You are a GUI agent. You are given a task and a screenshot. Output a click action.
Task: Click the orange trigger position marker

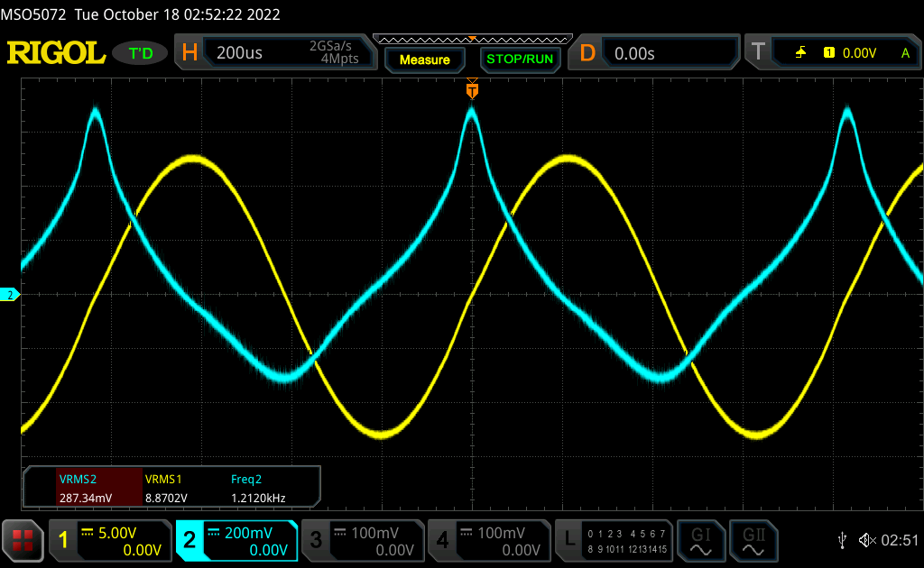tap(471, 90)
